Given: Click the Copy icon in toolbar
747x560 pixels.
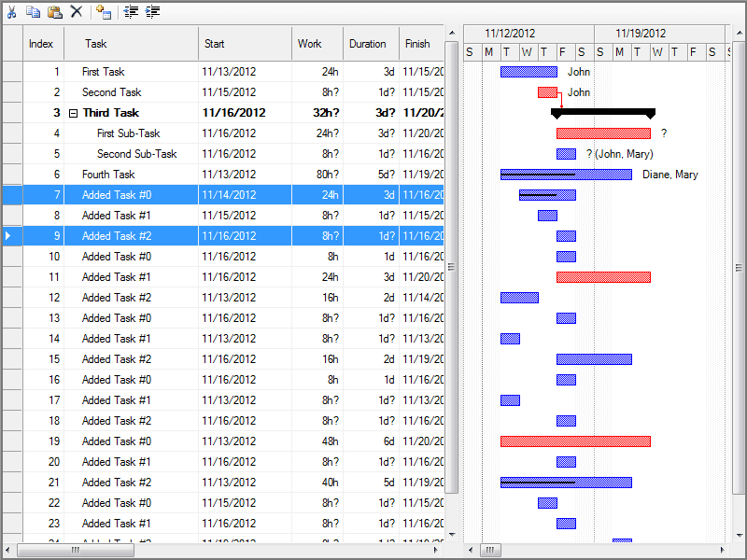Looking at the screenshot, I should 33,12.
